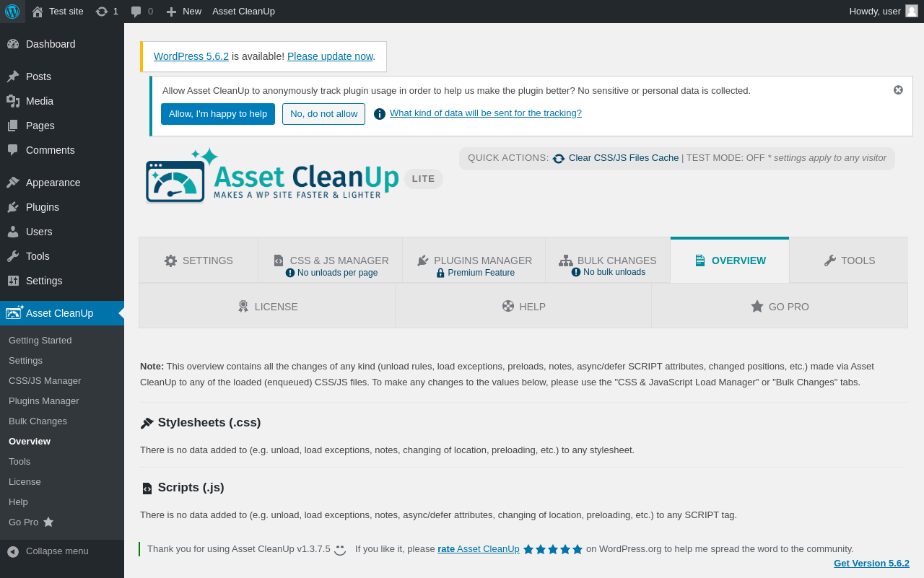The image size is (924, 578).
Task: Open the Plugins Manager tab
Action: [x=474, y=260]
